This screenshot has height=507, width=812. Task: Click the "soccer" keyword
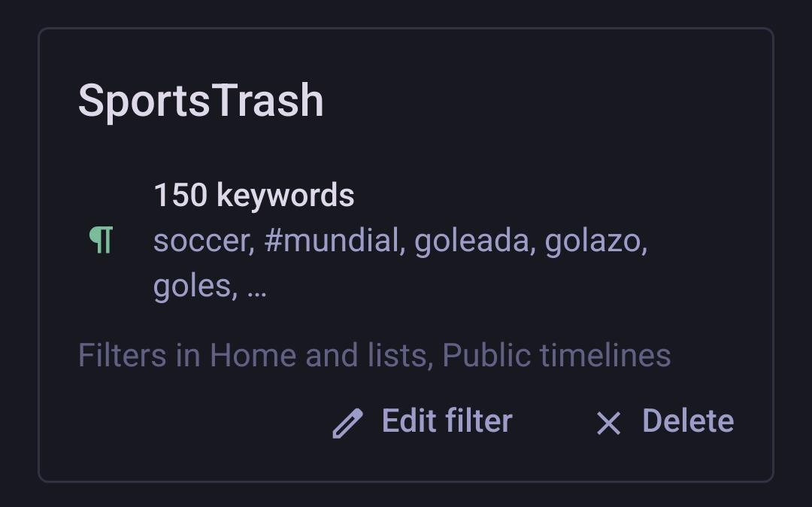(201, 241)
